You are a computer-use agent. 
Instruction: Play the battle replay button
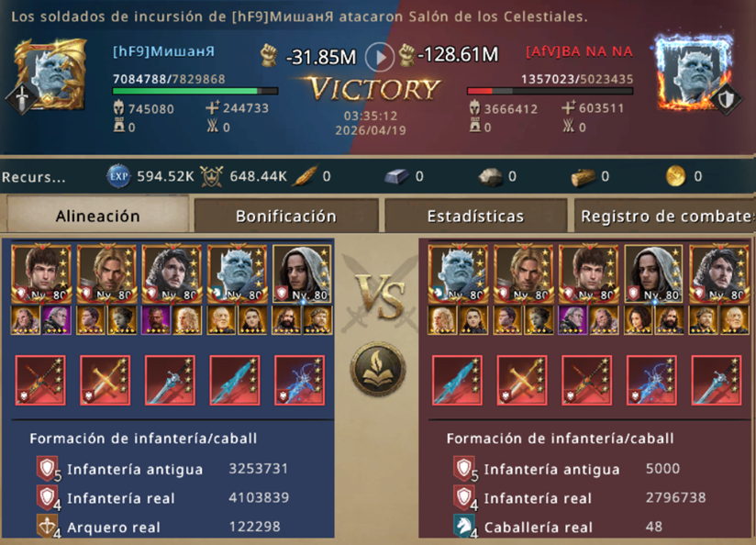[380, 58]
